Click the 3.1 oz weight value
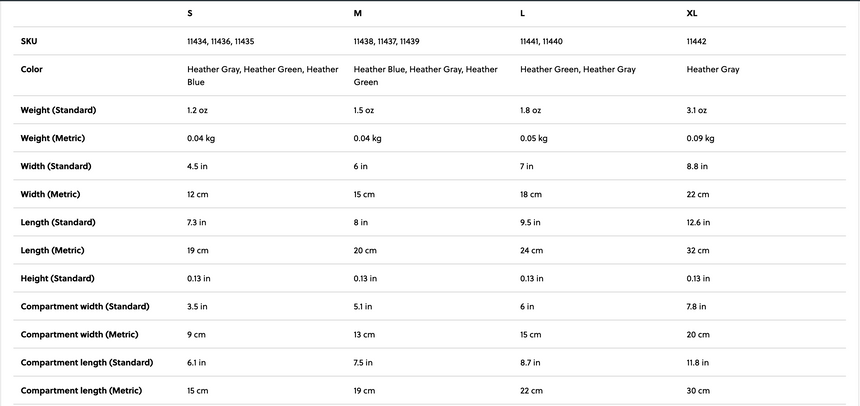 (x=697, y=110)
